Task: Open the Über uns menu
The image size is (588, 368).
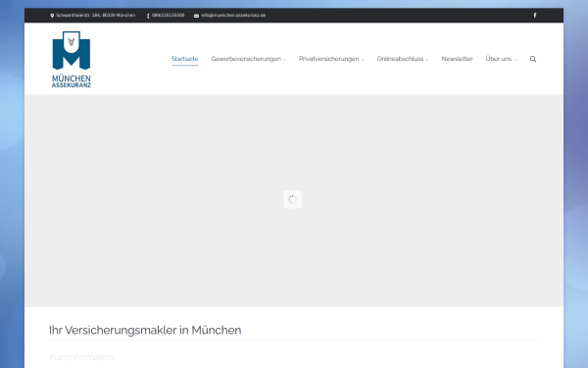Action: tap(499, 59)
